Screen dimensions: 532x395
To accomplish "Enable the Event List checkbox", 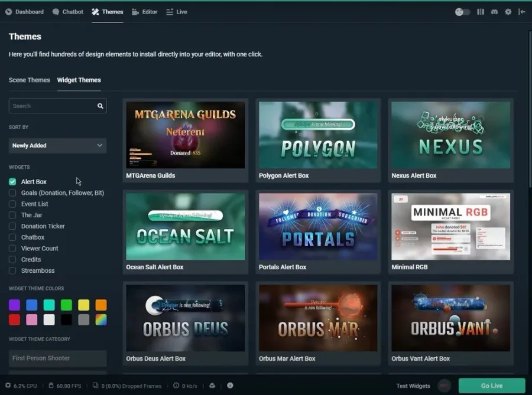I will (x=12, y=204).
